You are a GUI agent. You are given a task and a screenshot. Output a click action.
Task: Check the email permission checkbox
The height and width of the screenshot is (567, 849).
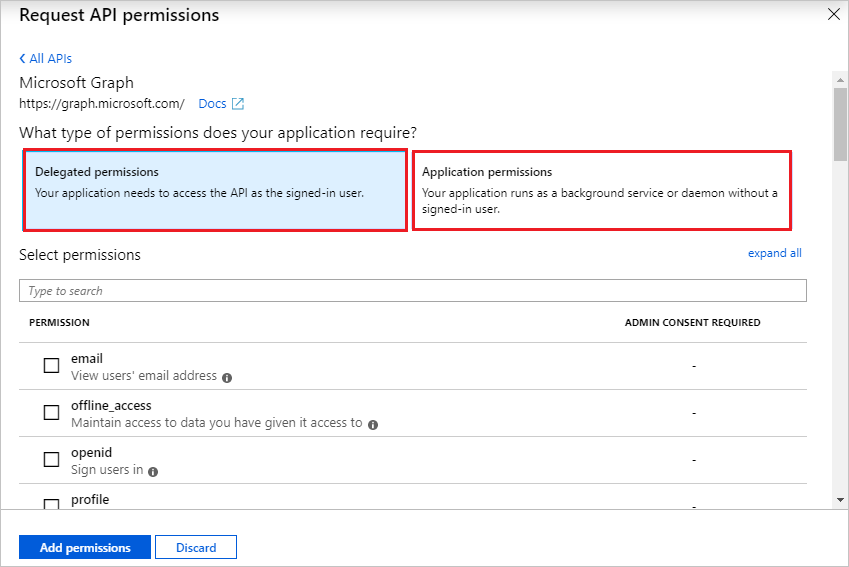click(51, 366)
